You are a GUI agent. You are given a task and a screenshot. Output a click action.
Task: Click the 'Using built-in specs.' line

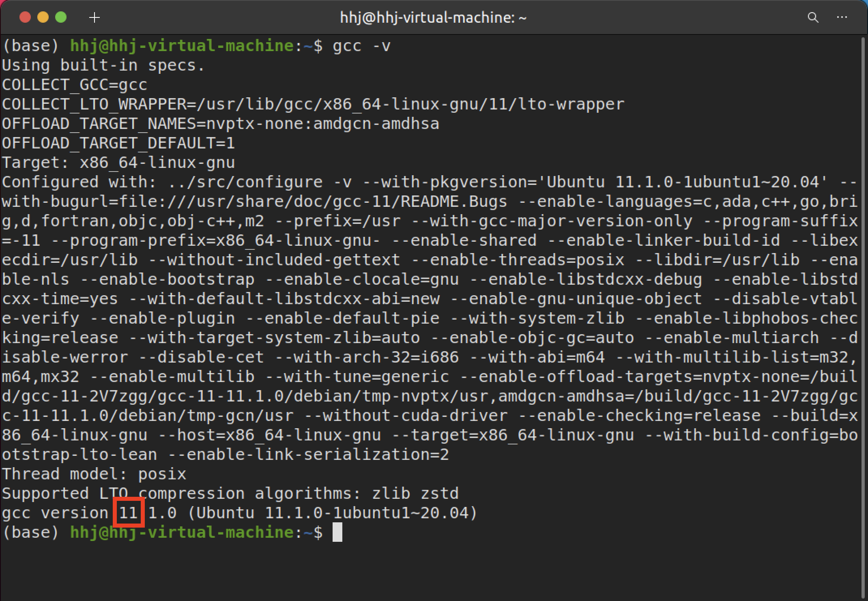coord(103,65)
